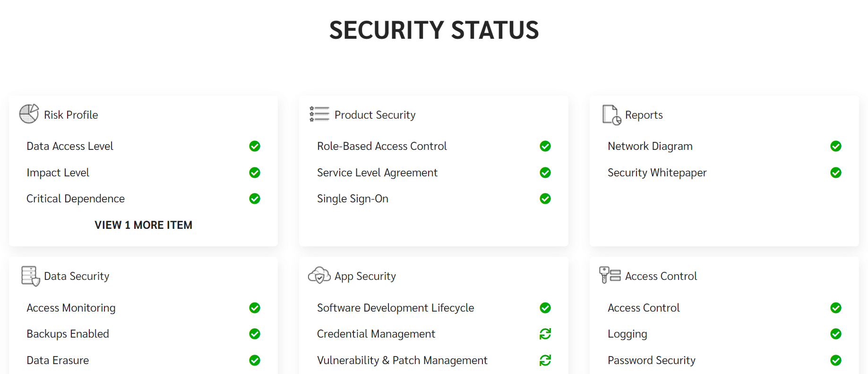Open Role-Based Access Control item
Image resolution: width=868 pixels, height=374 pixels.
point(382,146)
